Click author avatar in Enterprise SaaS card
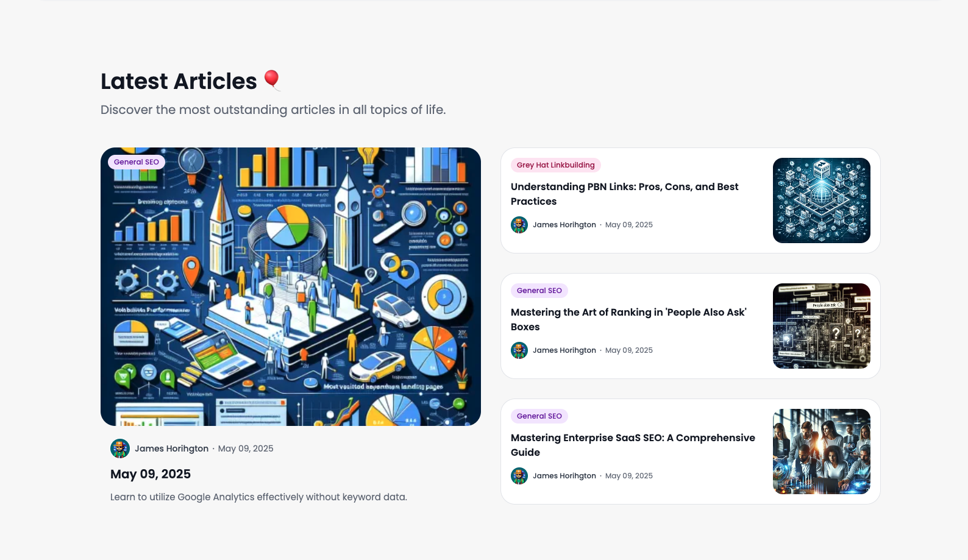The height and width of the screenshot is (560, 968). tap(519, 476)
